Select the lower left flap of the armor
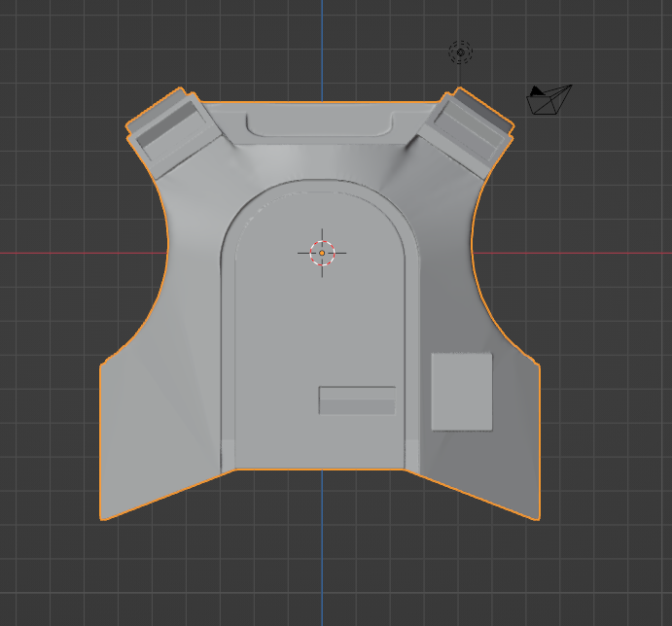This screenshot has width=672, height=626. pyautogui.click(x=159, y=441)
